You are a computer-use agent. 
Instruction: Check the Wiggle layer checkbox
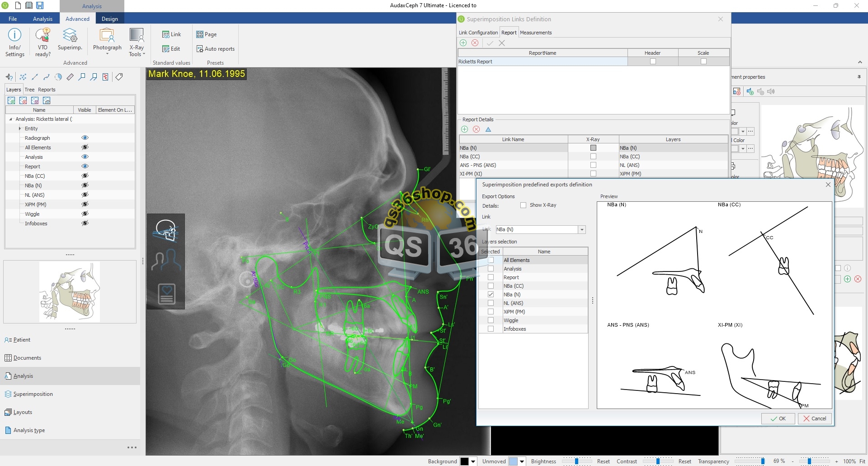[x=491, y=320]
